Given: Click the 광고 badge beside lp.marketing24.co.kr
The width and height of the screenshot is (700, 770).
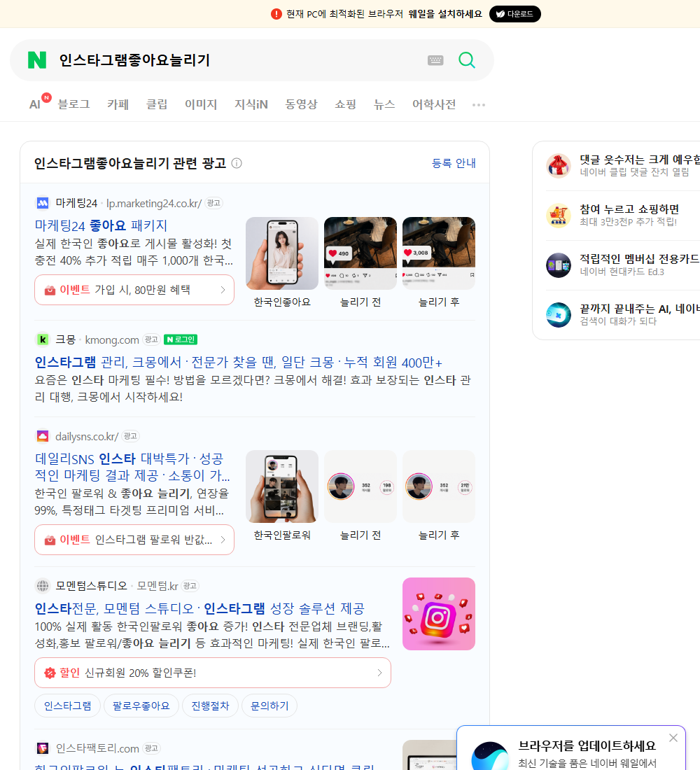Looking at the screenshot, I should [x=213, y=203].
